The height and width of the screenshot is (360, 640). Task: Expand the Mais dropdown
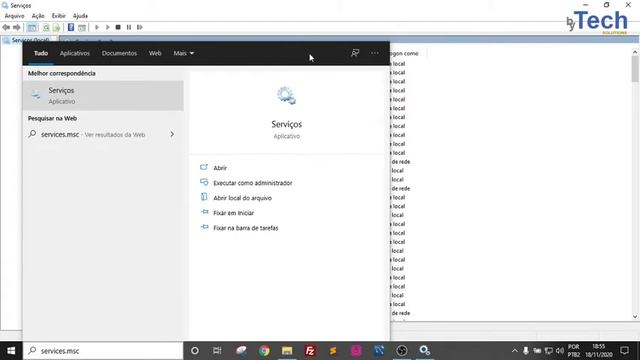point(183,53)
